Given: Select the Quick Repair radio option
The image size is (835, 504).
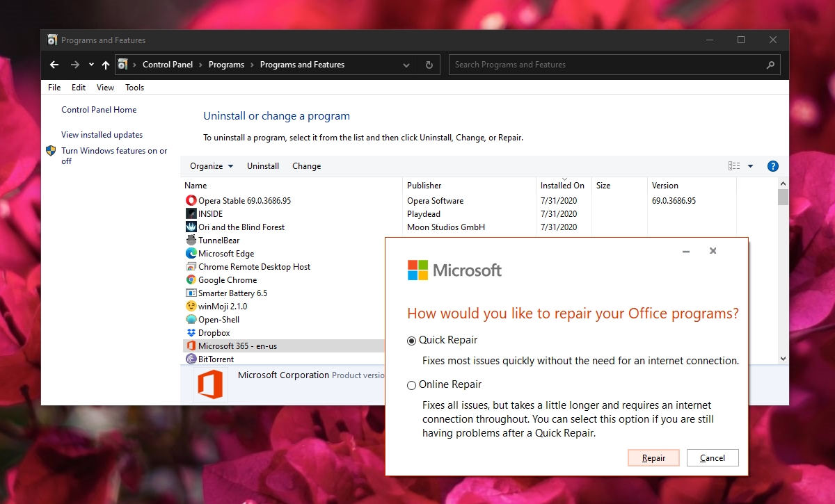Looking at the screenshot, I should [x=412, y=341].
